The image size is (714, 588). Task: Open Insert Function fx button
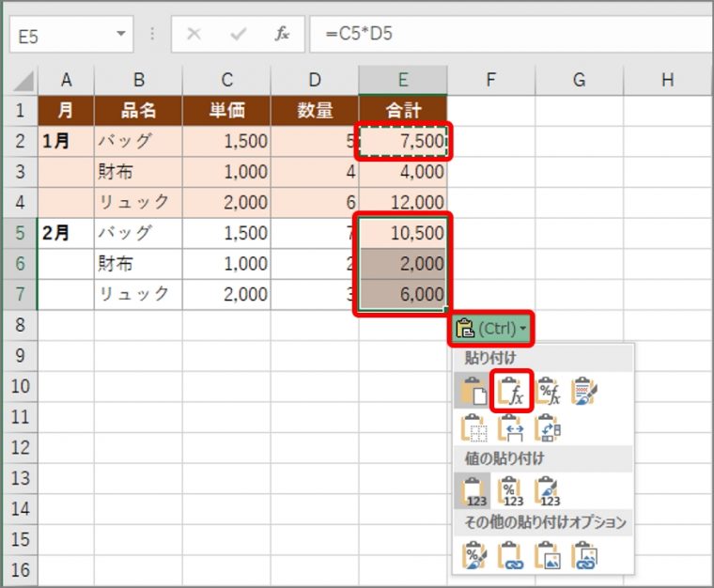click(x=282, y=34)
